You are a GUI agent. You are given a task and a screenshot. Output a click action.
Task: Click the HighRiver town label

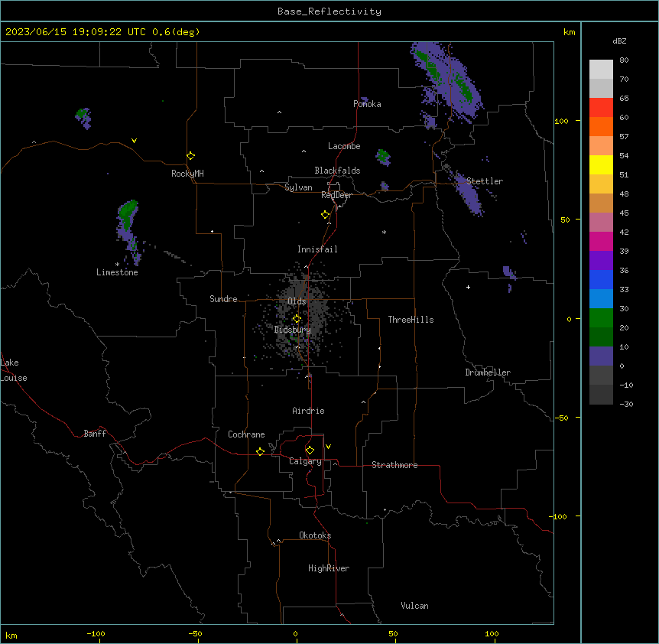(329, 568)
